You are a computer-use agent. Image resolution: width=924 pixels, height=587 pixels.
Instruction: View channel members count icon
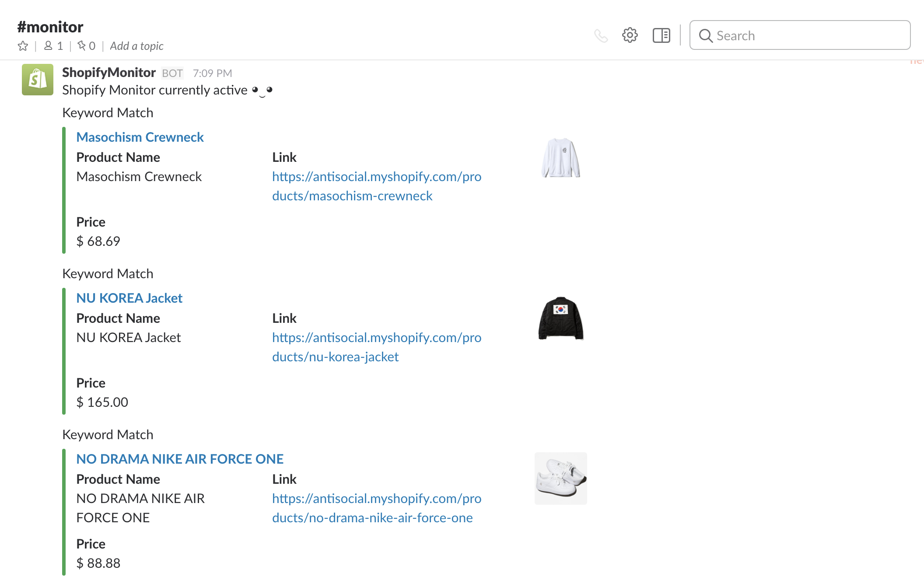[48, 46]
